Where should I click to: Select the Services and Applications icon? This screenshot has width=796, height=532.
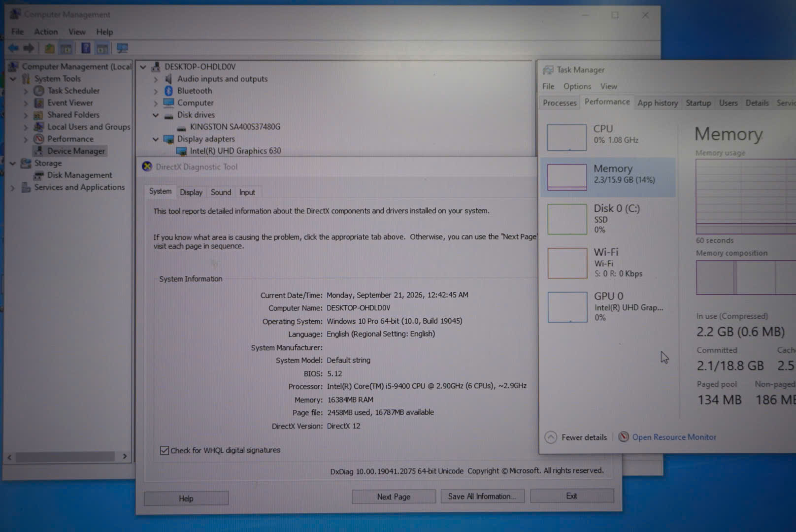26,187
